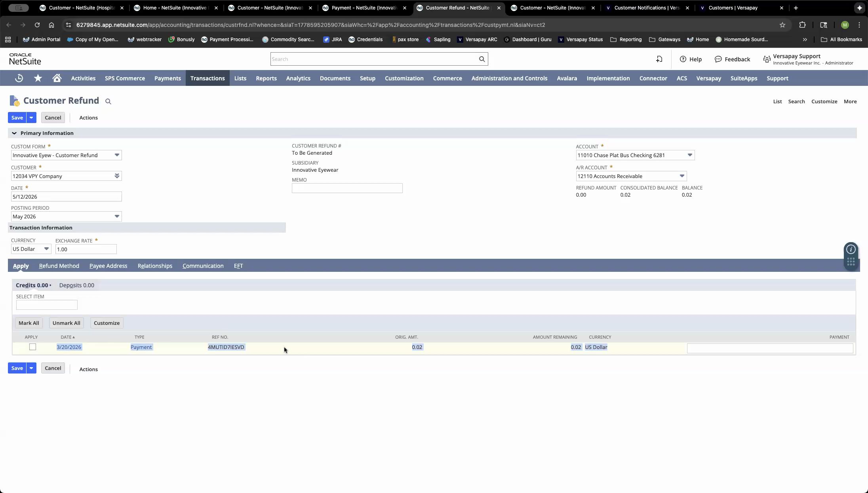Open the Recent Records clock icon
The width and height of the screenshot is (868, 493).
point(19,78)
